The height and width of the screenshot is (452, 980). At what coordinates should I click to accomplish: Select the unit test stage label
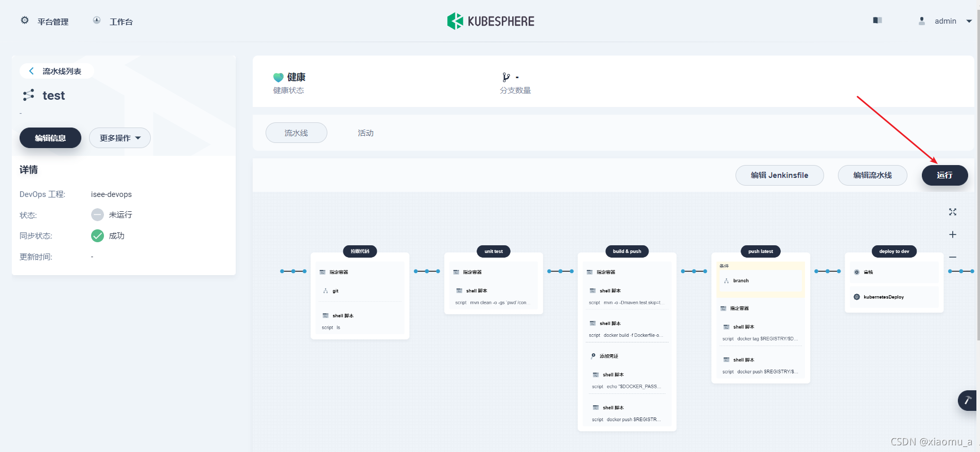[x=493, y=251]
